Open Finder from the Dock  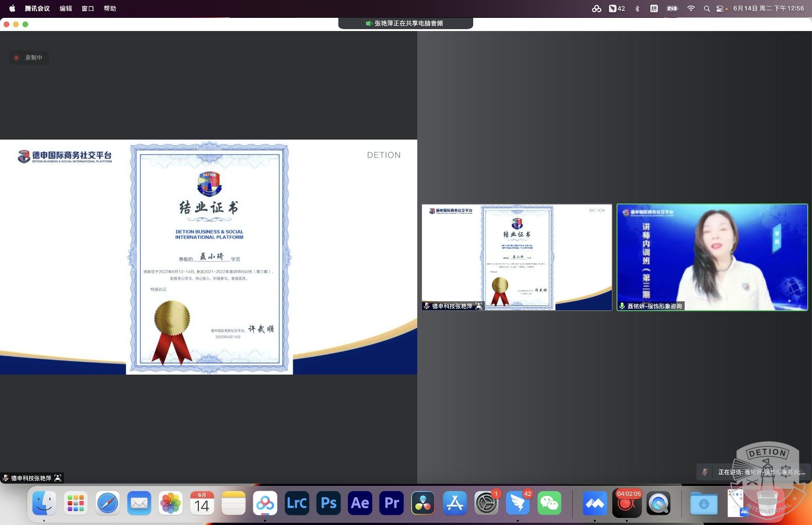44,503
